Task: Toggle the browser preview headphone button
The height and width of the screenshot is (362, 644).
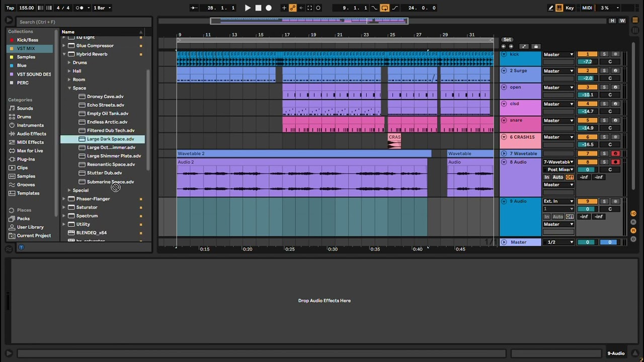Action: [x=21, y=247]
